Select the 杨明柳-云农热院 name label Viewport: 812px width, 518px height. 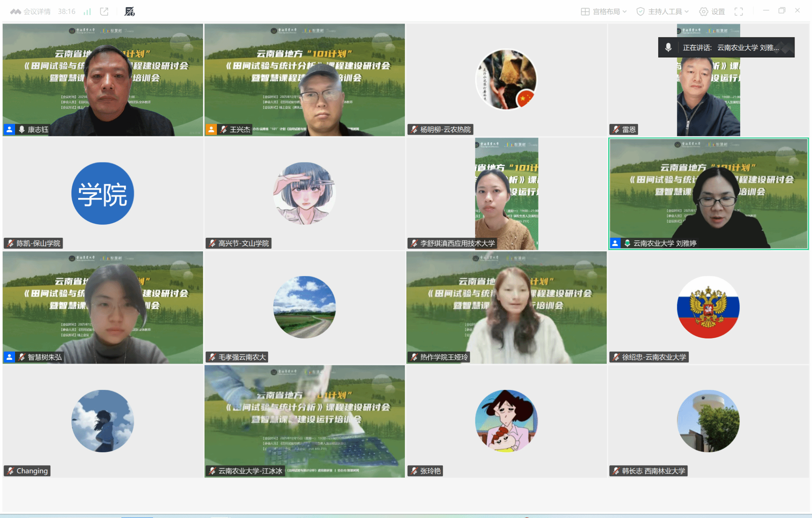pyautogui.click(x=445, y=129)
